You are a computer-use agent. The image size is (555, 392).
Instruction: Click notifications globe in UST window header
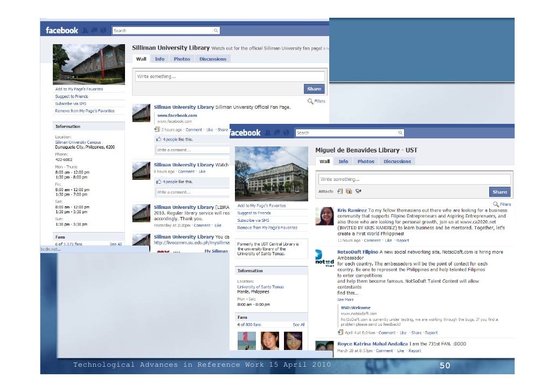click(x=286, y=132)
